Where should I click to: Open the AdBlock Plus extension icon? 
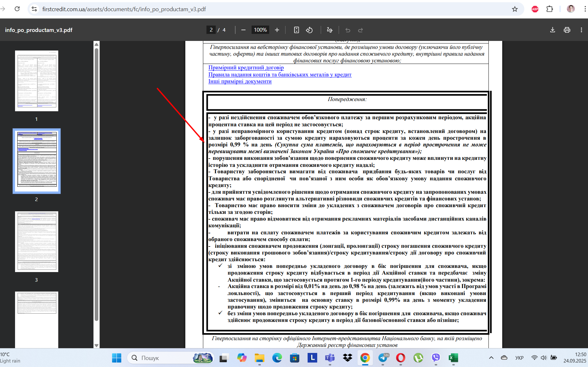(x=535, y=9)
